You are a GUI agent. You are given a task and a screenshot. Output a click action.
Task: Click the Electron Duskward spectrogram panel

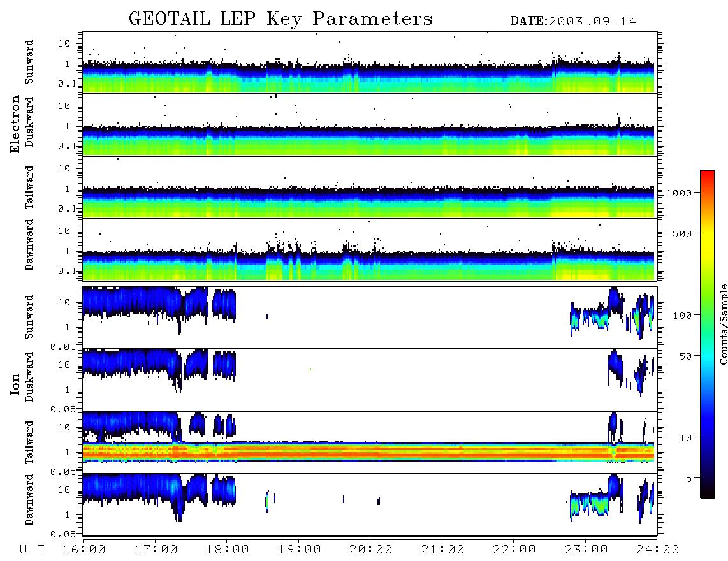370,124
